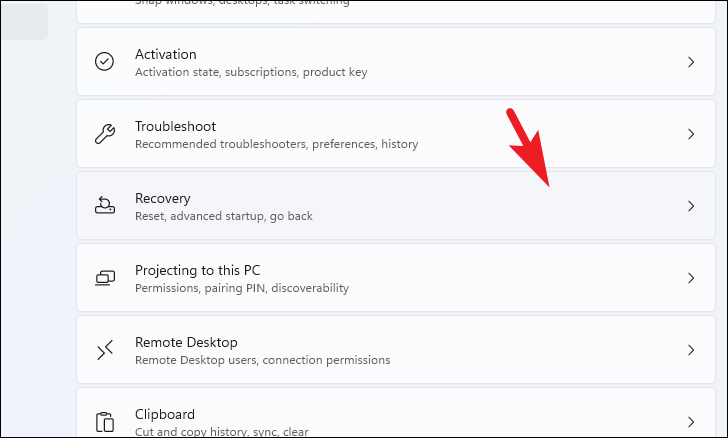Select Clipboard settings title

coord(165,414)
